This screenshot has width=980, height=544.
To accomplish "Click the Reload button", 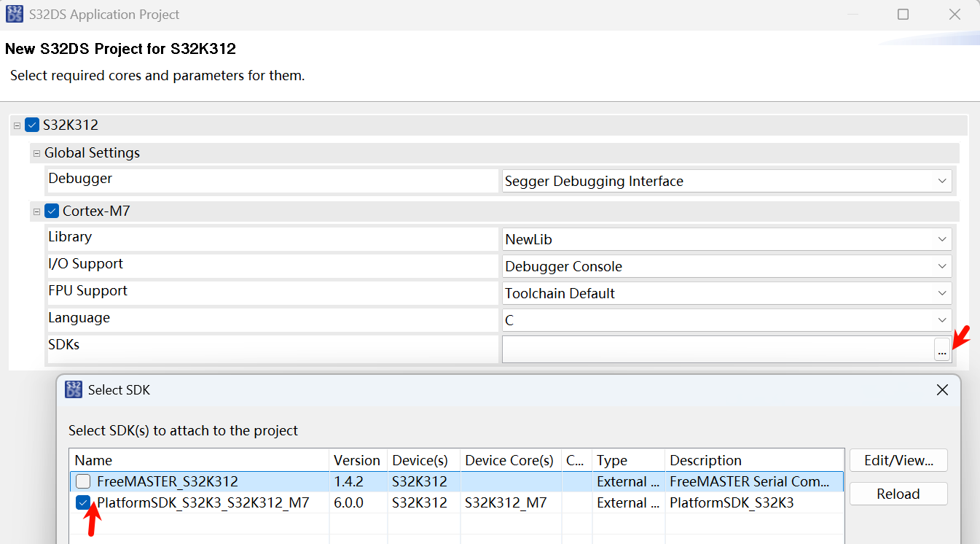I will click(x=898, y=494).
